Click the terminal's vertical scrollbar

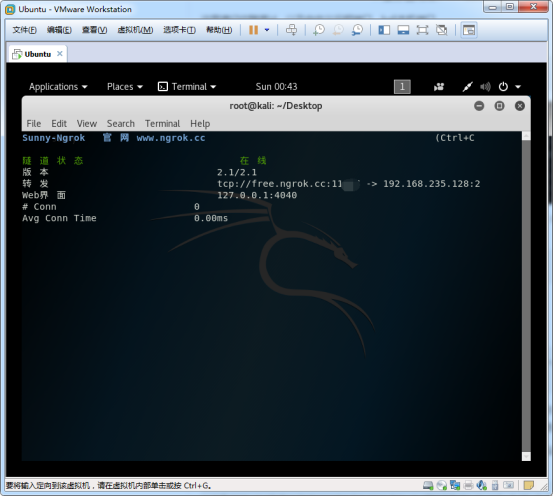click(526, 296)
